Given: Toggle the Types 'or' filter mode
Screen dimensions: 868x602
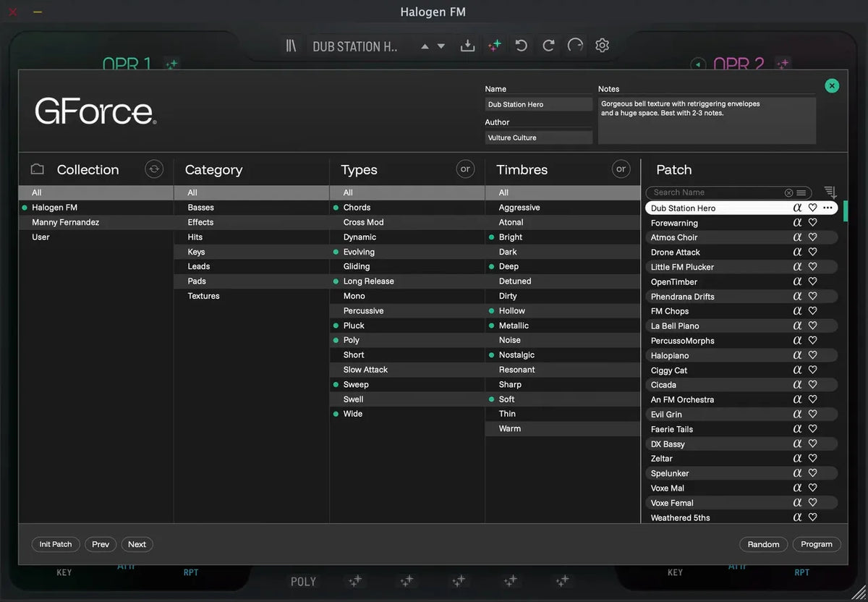Looking at the screenshot, I should [x=465, y=169].
